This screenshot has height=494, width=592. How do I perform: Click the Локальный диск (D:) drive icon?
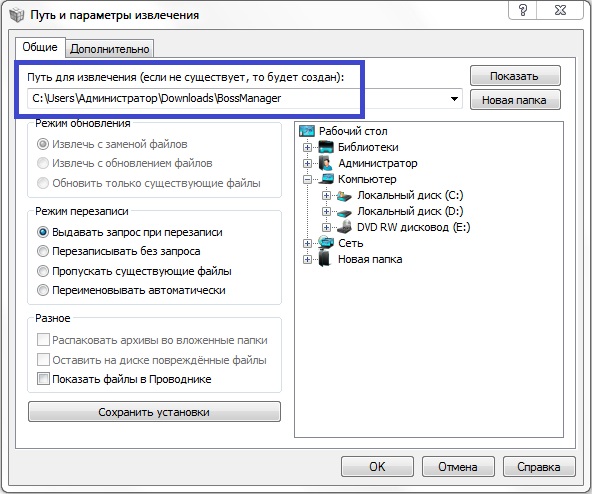[x=344, y=212]
